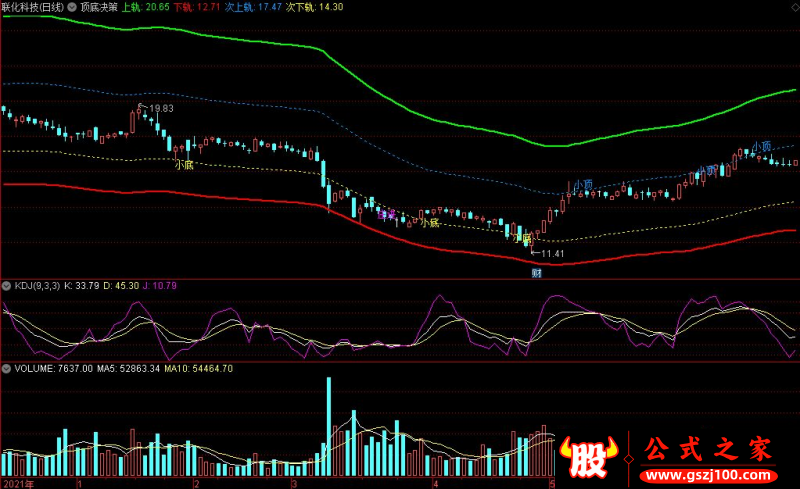Click the 公式之家 site title text

[x=708, y=449]
